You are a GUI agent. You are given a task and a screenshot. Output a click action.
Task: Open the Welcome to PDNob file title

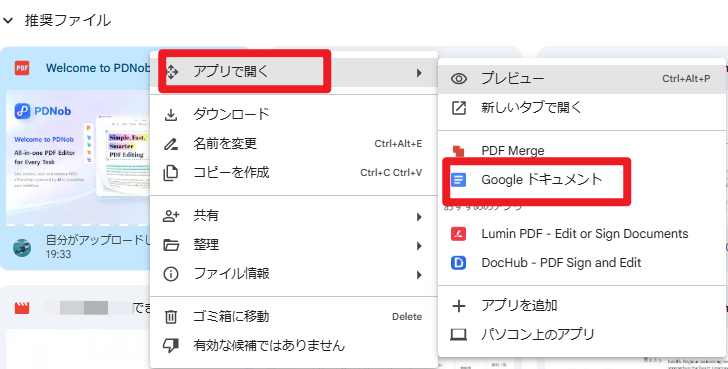coord(98,68)
